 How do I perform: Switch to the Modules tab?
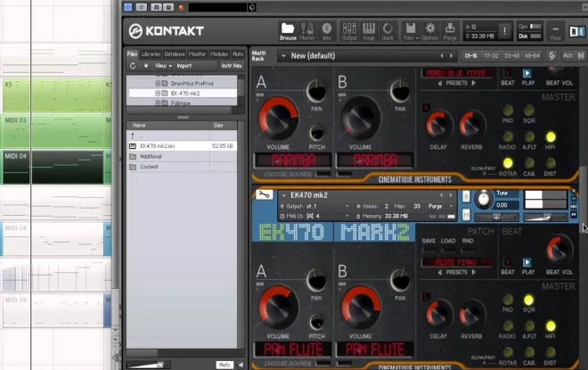(219, 54)
